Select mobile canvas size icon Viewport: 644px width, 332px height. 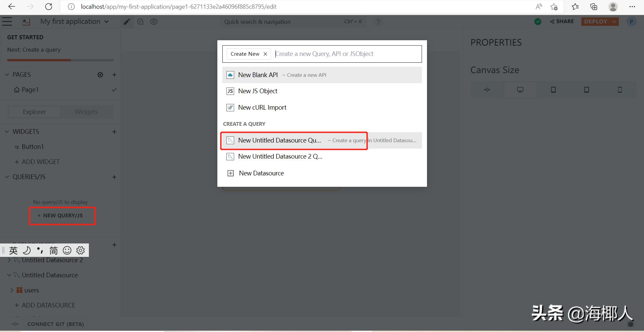click(620, 90)
